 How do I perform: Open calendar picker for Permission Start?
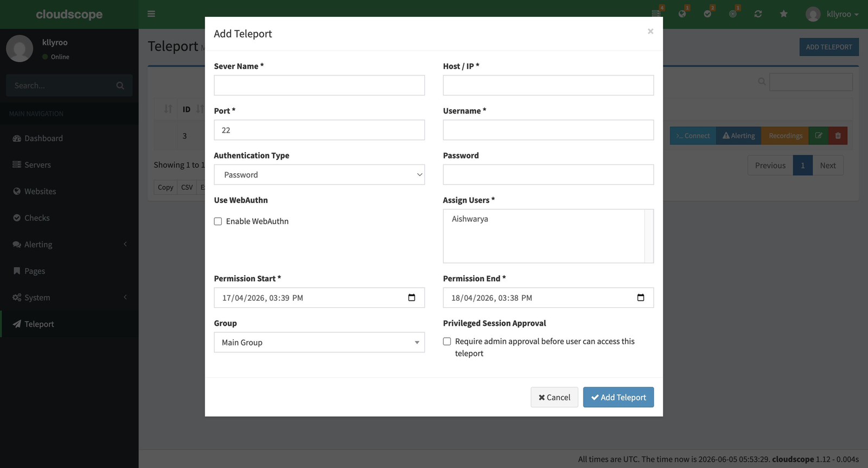click(412, 298)
